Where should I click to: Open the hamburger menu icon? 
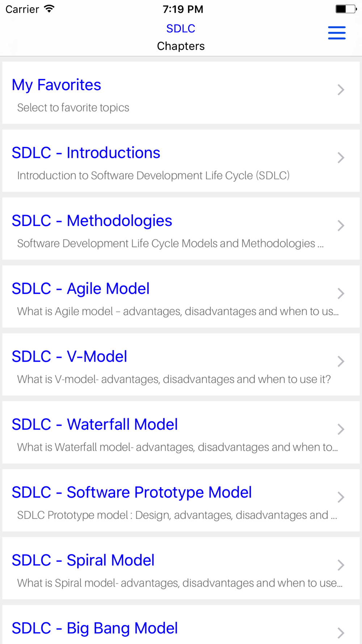337,33
